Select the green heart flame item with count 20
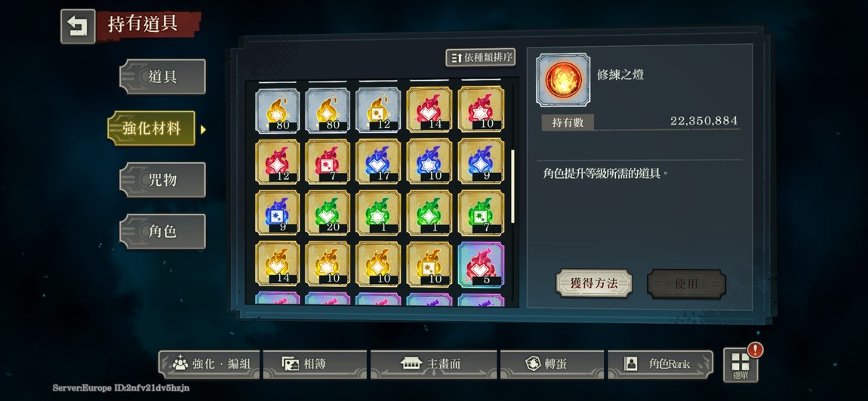The image size is (868, 401). (328, 213)
